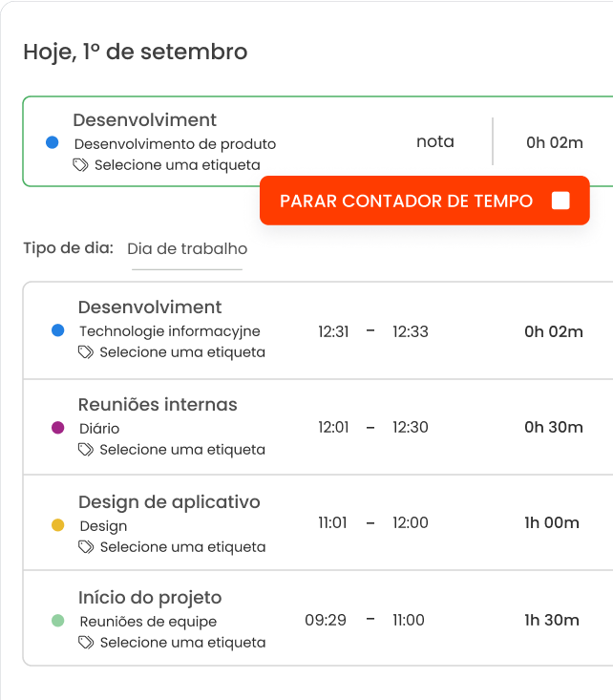613x700 pixels.
Task: Click the Desenvolvimento de produto project name
Action: 175,144
